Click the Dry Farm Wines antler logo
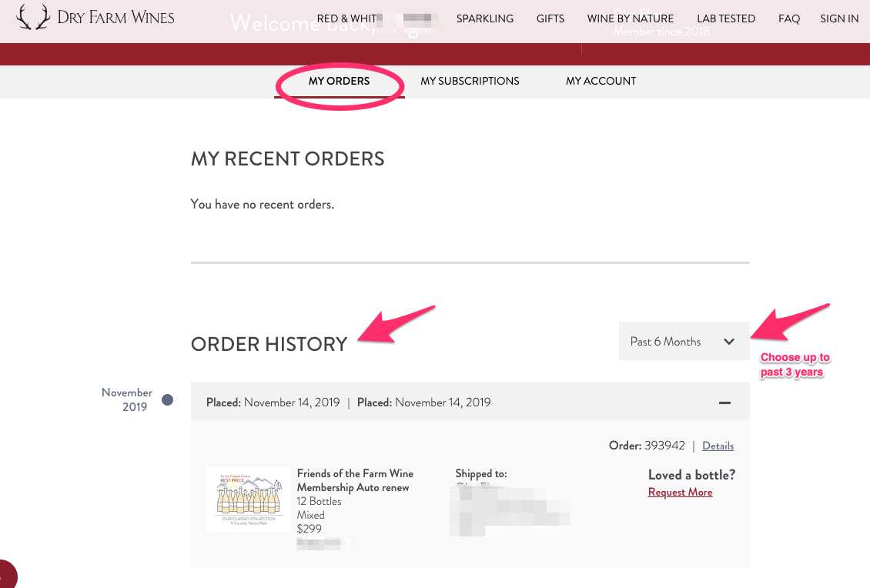Viewport: 870px width, 588px height. [x=33, y=17]
